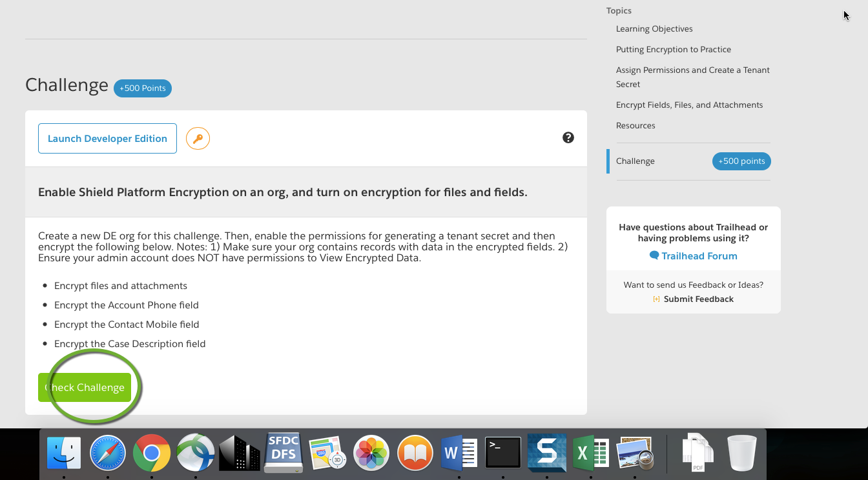Click 'Encrypt the Contact Mobile field' bullet

[x=127, y=324]
